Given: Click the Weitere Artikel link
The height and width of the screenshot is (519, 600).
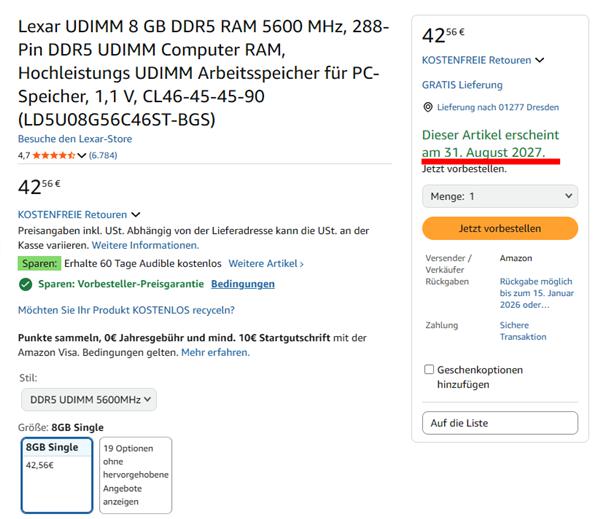Looking at the screenshot, I should pos(266,264).
